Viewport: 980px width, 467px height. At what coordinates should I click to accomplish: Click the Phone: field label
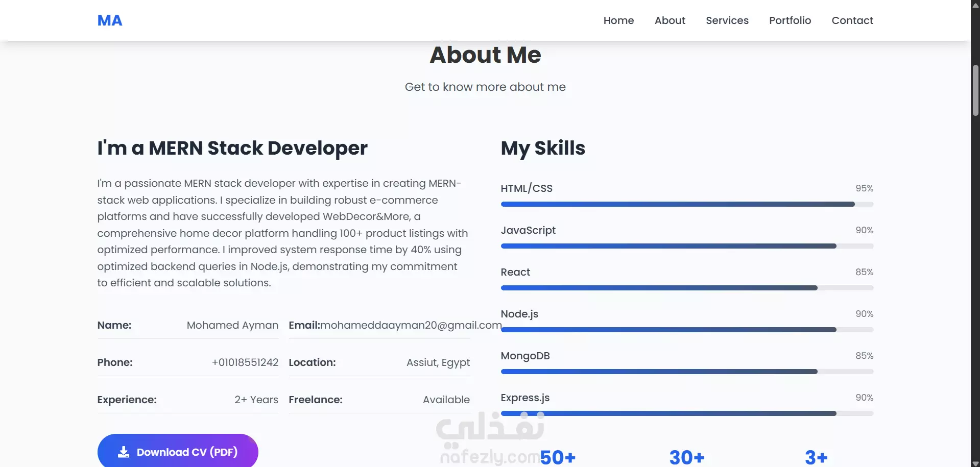(115, 362)
